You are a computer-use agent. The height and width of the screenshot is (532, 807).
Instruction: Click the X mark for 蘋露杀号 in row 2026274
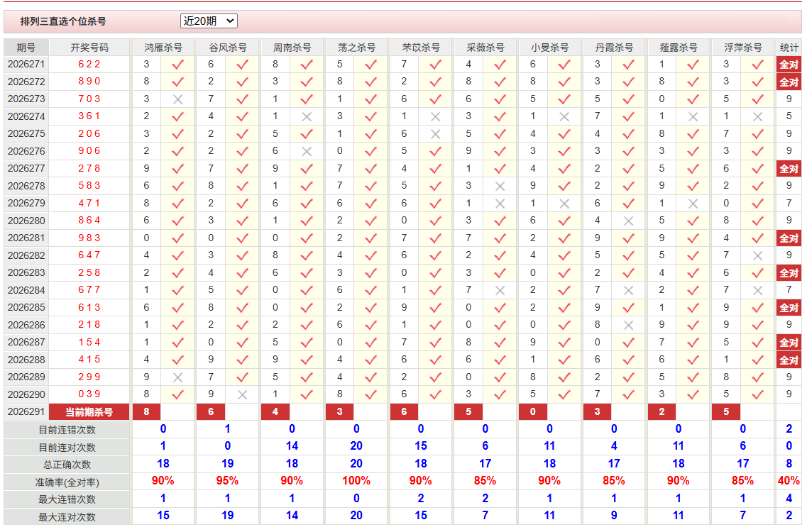tap(693, 117)
